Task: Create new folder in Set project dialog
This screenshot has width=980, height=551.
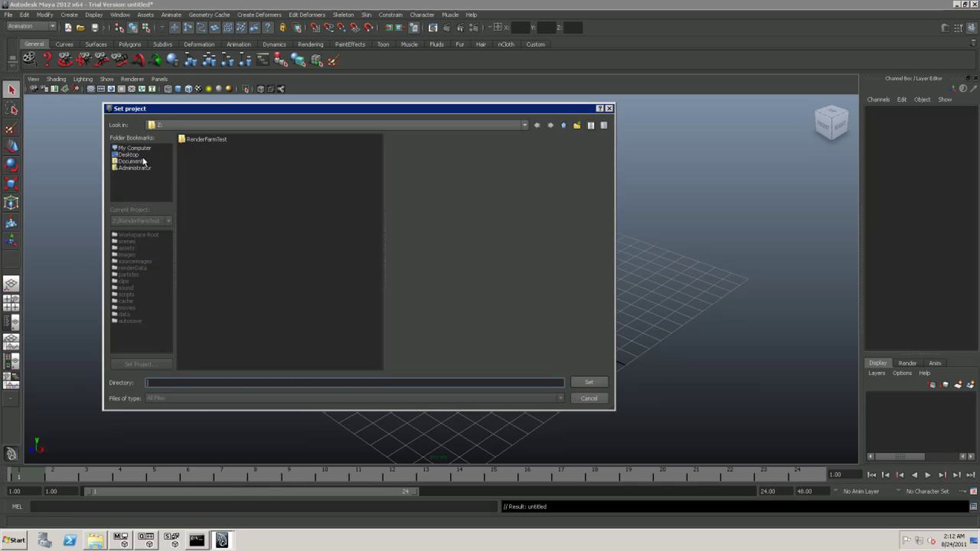Action: click(577, 125)
